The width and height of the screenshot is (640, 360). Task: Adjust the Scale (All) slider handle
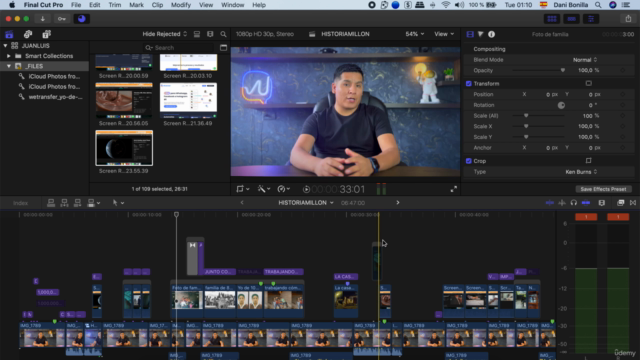click(526, 116)
